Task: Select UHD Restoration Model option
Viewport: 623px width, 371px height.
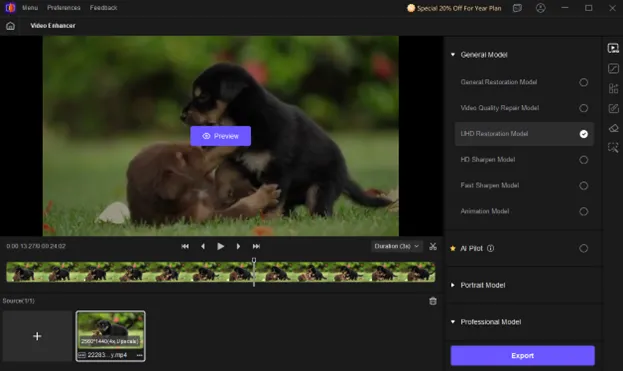Action: pos(524,134)
